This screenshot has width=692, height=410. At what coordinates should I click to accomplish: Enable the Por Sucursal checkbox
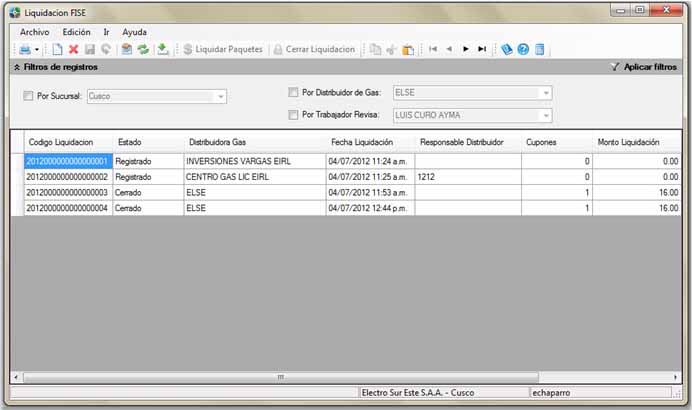(x=28, y=96)
